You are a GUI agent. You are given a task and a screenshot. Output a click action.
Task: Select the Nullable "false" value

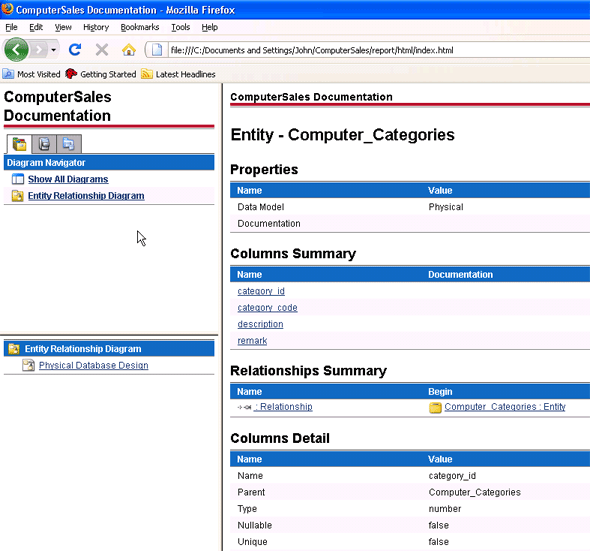[438, 525]
